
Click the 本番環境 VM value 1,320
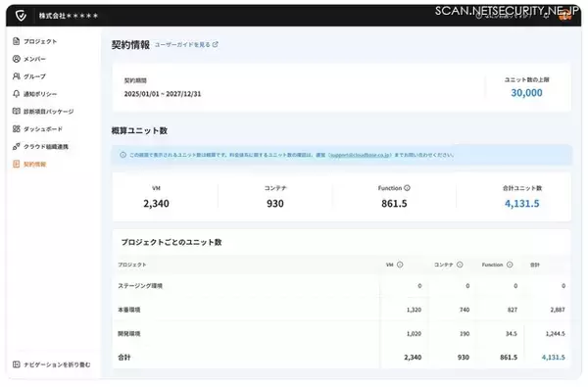pyautogui.click(x=414, y=310)
